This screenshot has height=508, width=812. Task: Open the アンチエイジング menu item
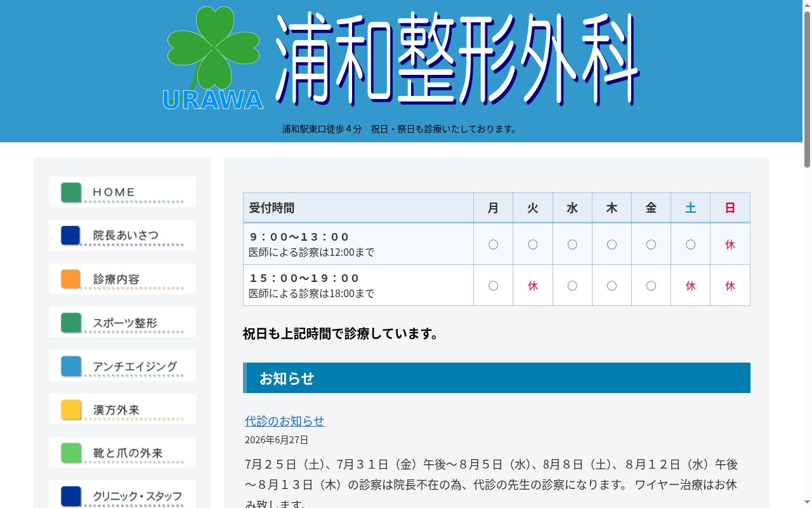(122, 366)
